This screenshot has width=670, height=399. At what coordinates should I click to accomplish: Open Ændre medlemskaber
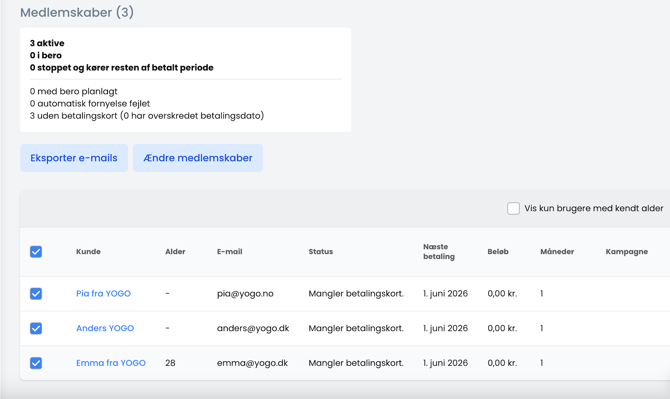click(198, 158)
